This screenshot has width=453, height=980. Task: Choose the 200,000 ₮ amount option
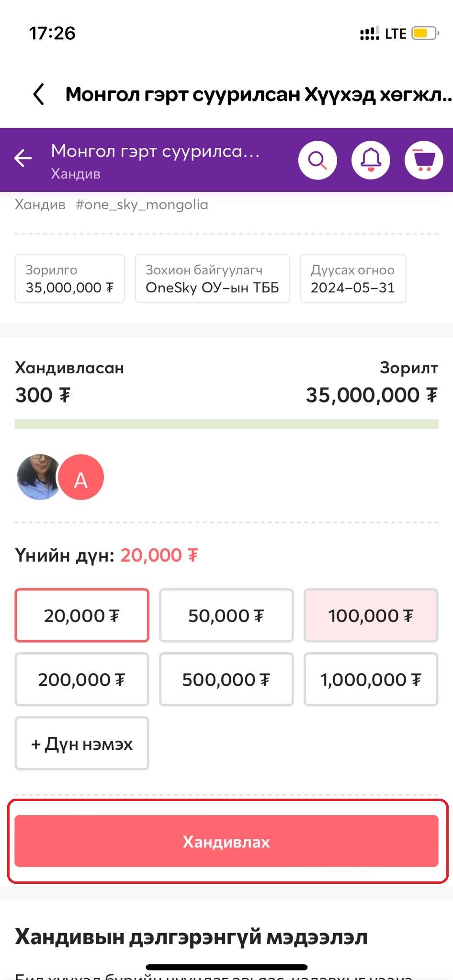point(82,679)
